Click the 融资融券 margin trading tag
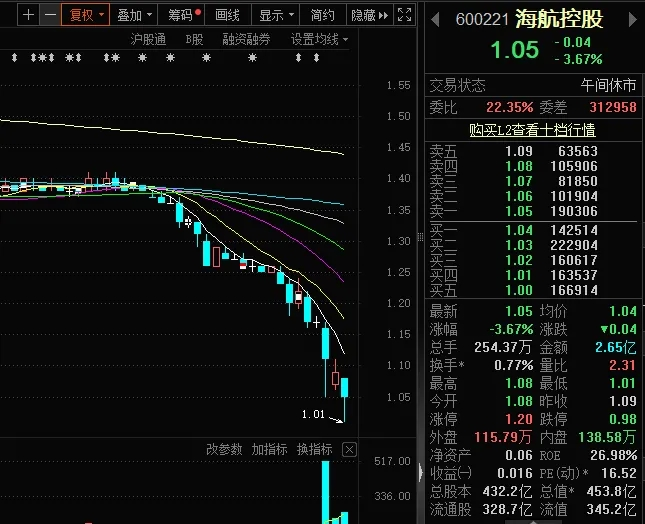 pos(246,39)
